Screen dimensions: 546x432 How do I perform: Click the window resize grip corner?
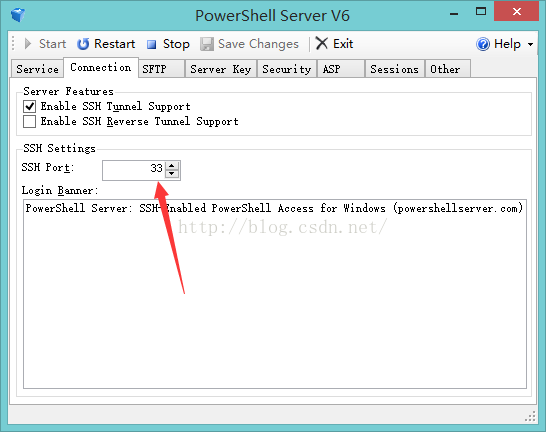pos(530,416)
